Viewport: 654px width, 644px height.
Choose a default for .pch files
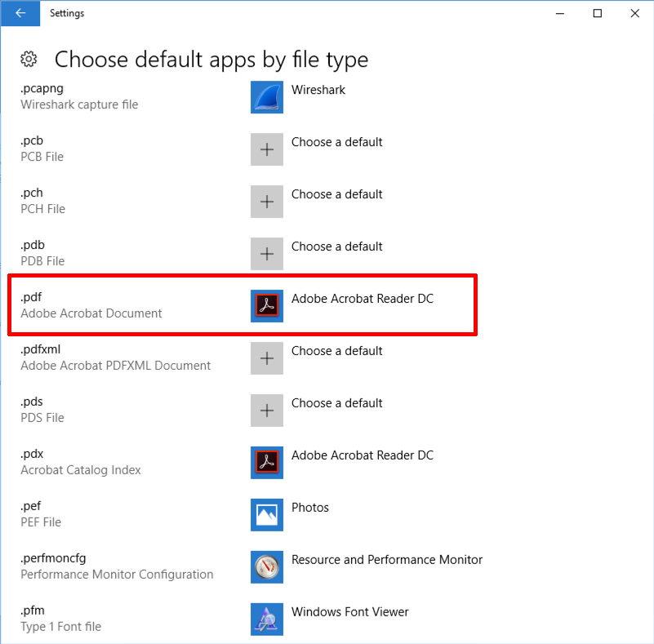(336, 194)
